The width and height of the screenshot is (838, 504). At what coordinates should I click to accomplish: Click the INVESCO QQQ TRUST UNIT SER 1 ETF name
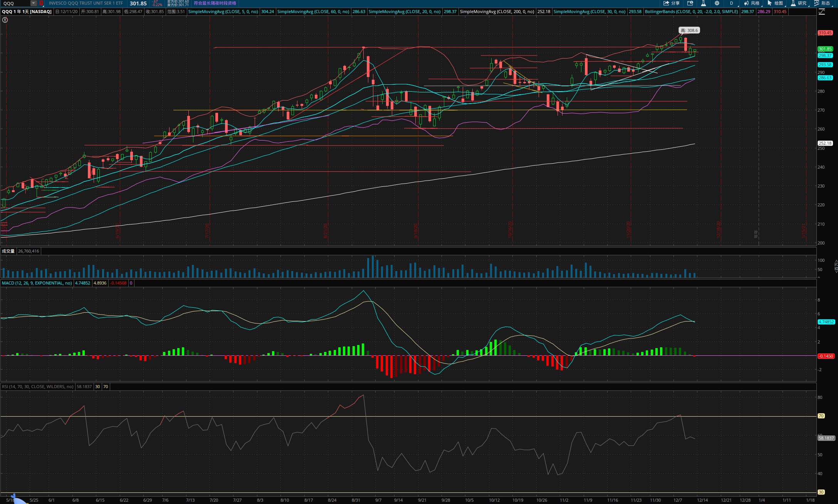tap(86, 3)
